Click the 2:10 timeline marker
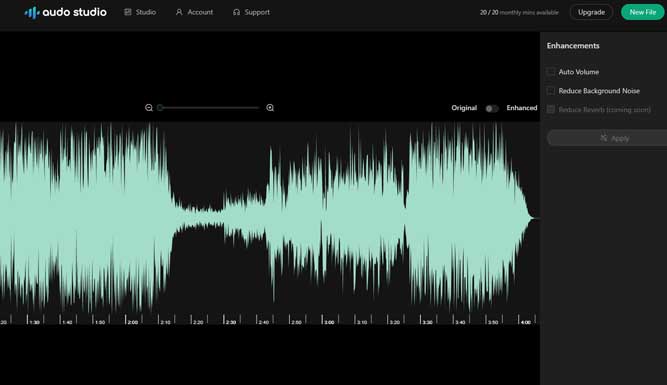The height and width of the screenshot is (385, 667). [x=165, y=322]
